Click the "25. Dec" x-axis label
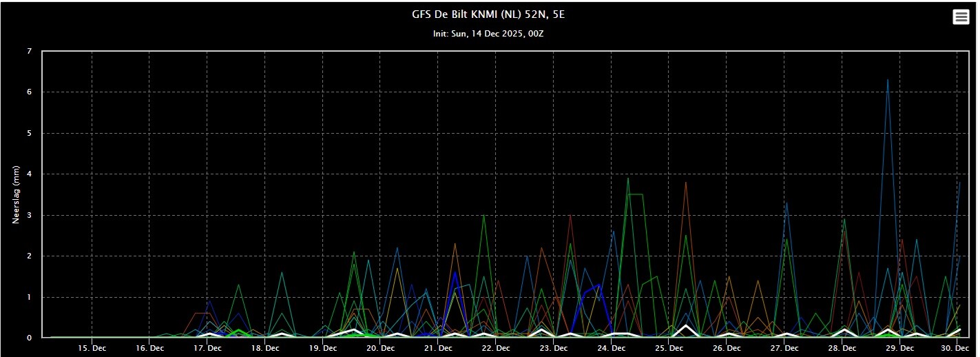Screen dimensions: 980x357 669,349
